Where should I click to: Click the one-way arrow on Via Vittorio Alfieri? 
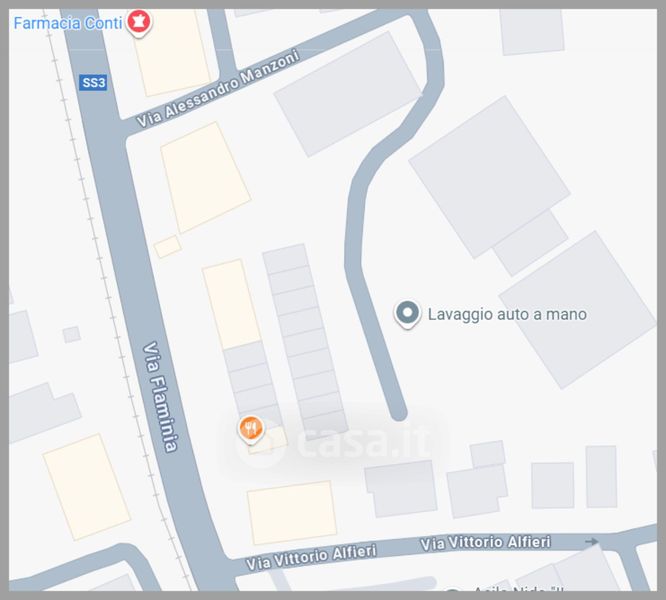[x=592, y=541]
